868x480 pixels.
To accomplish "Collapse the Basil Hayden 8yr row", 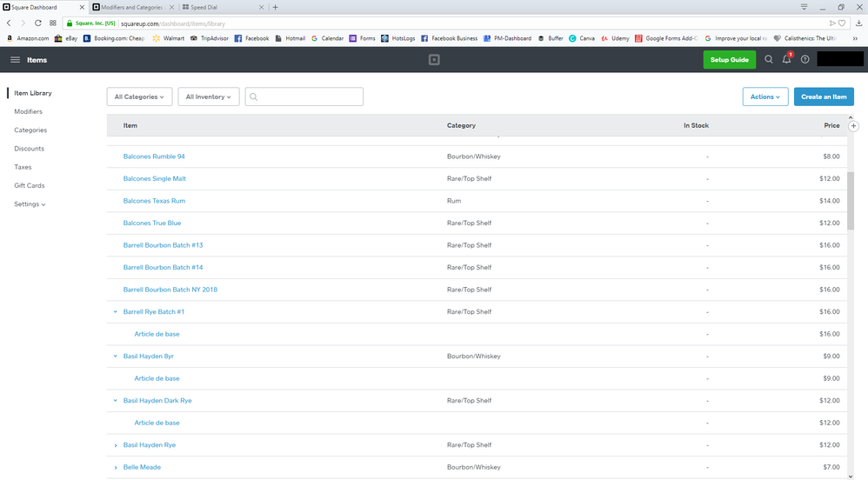I will coord(115,356).
